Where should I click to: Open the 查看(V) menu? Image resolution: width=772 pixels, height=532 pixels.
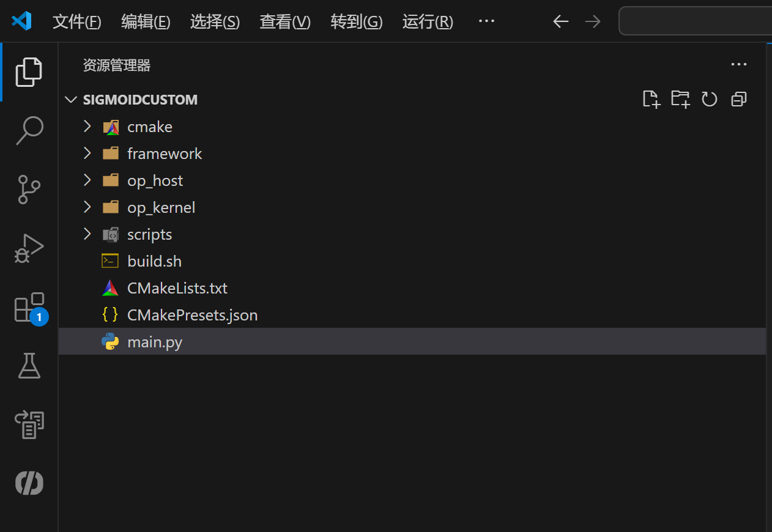(x=286, y=22)
